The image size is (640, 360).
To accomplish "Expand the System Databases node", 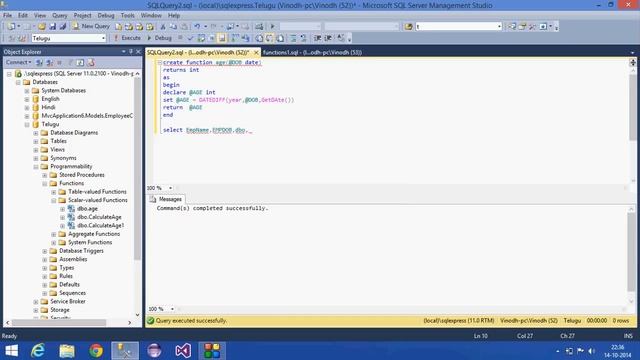I will 27,91.
